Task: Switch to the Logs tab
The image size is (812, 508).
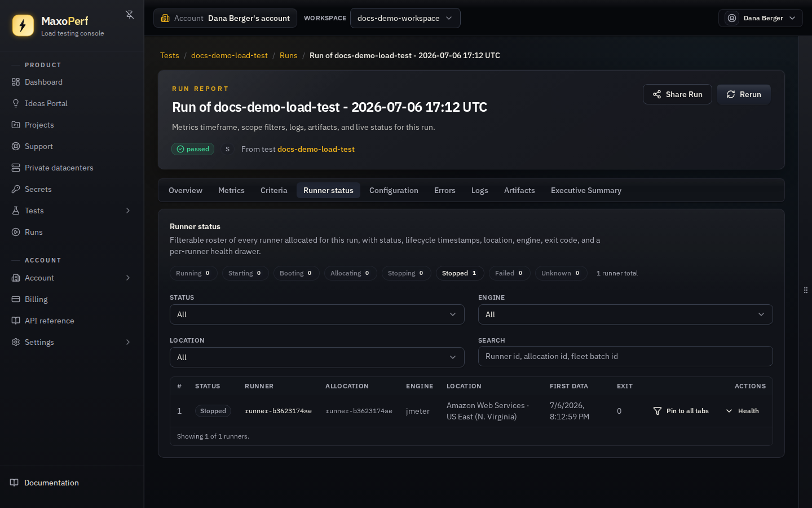Action: point(480,190)
